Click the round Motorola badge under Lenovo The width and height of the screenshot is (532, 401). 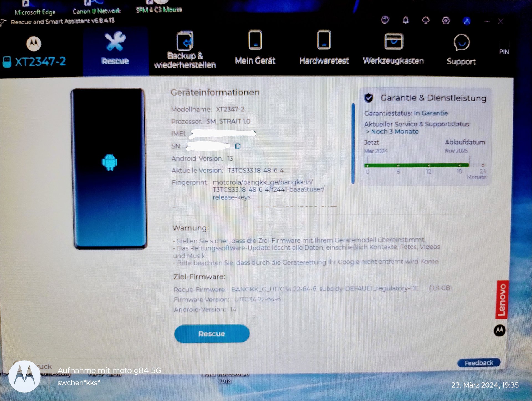[500, 330]
